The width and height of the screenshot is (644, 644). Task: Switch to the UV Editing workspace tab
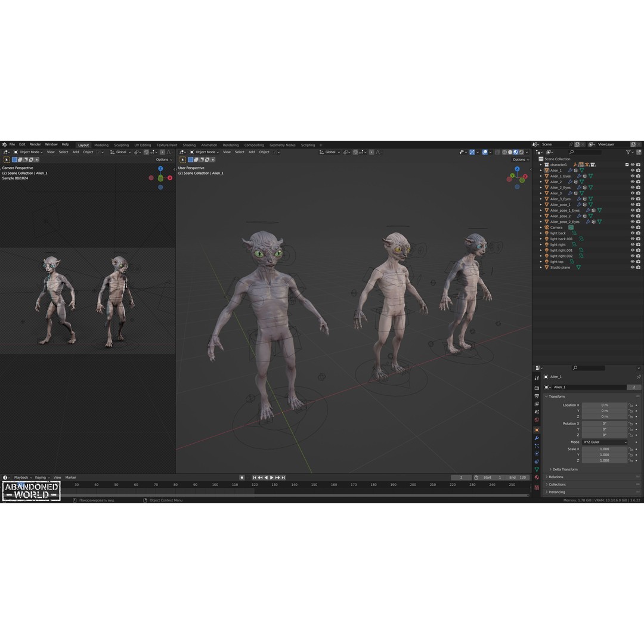[143, 145]
